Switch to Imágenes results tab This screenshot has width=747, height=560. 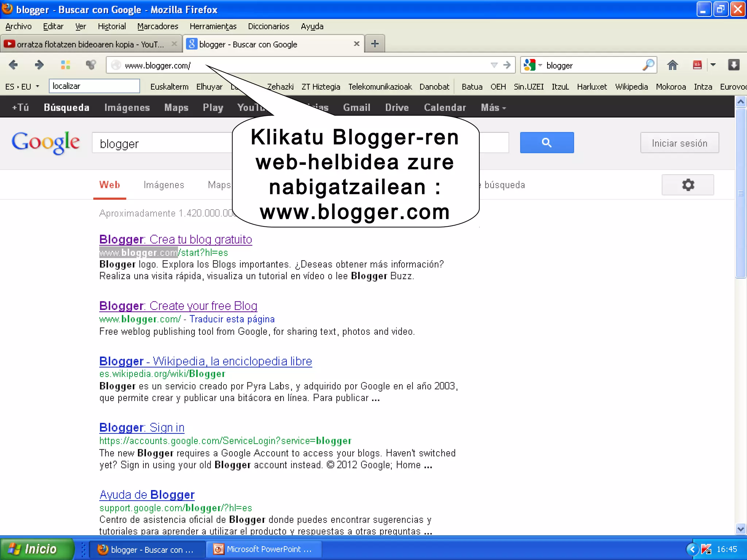click(164, 185)
